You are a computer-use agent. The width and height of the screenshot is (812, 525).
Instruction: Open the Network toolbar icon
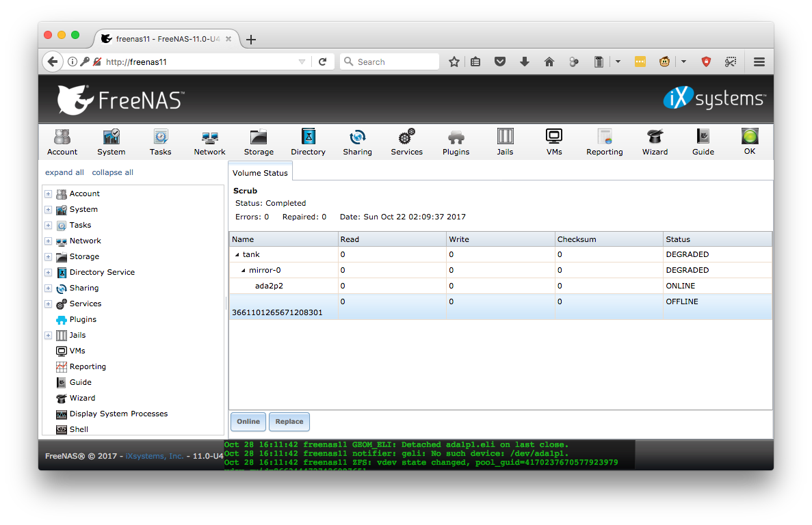point(210,142)
